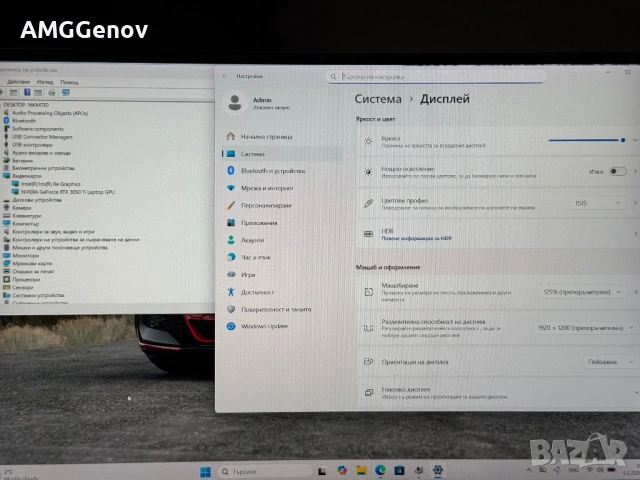Open Microsoft Edge from the taskbar
The width and height of the screenshot is (640, 480).
coord(380,471)
